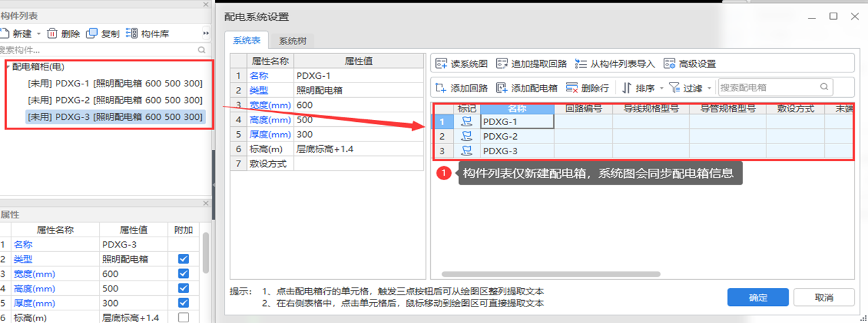The width and height of the screenshot is (868, 323).
Task: Click the 取消 cancel button
Action: [x=824, y=297]
